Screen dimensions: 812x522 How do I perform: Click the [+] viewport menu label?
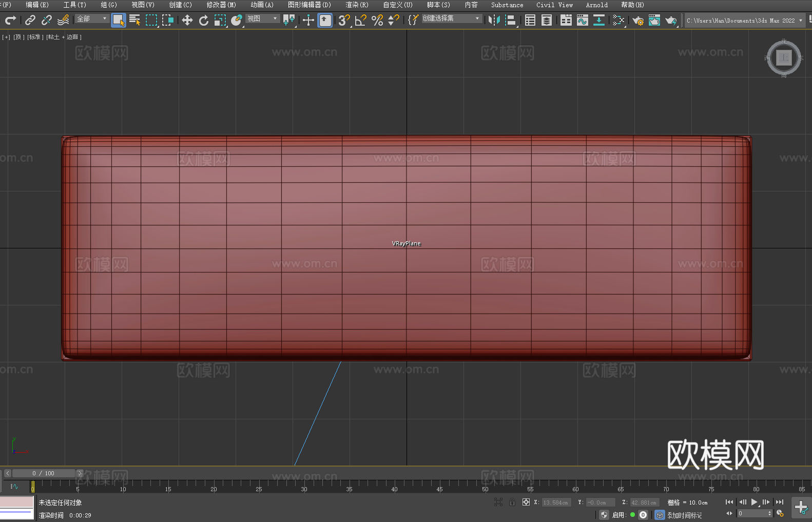click(6, 37)
